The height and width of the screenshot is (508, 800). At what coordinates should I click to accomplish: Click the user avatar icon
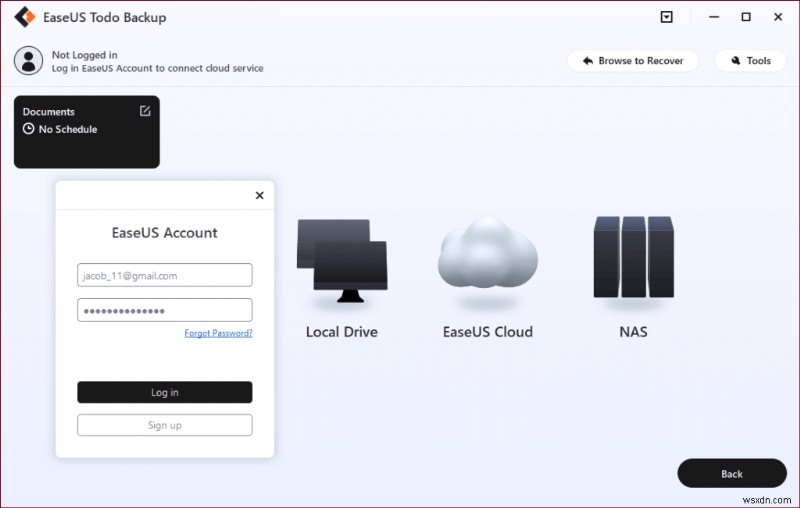click(28, 61)
